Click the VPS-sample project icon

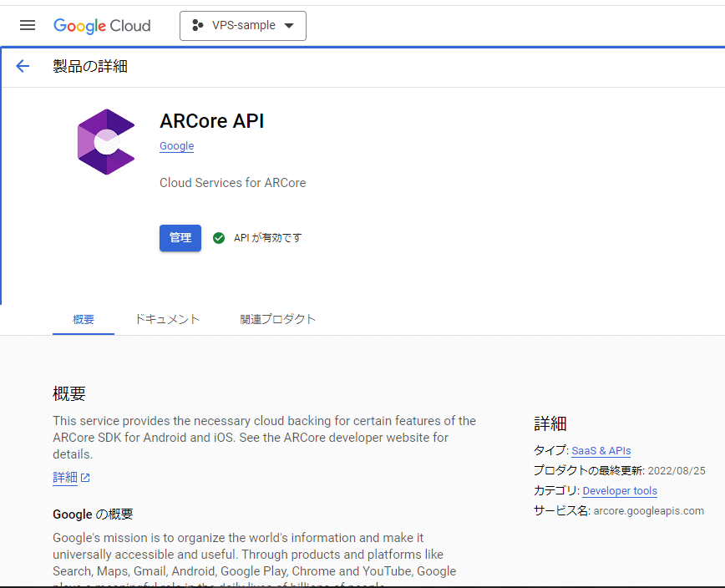click(198, 26)
